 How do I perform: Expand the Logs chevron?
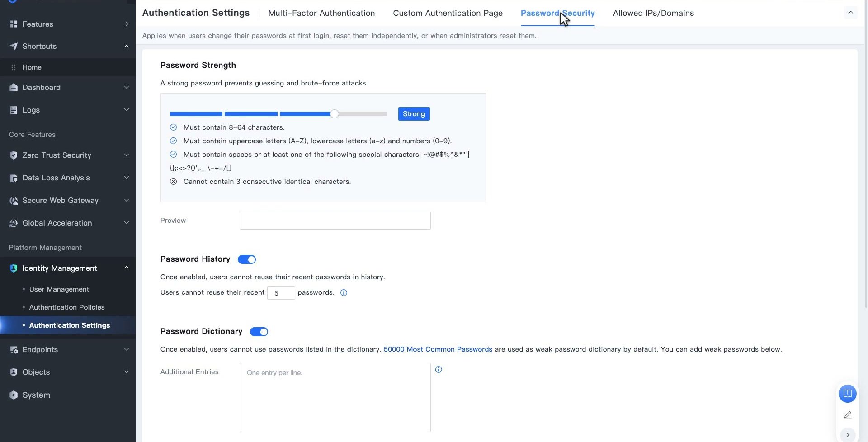click(x=127, y=110)
